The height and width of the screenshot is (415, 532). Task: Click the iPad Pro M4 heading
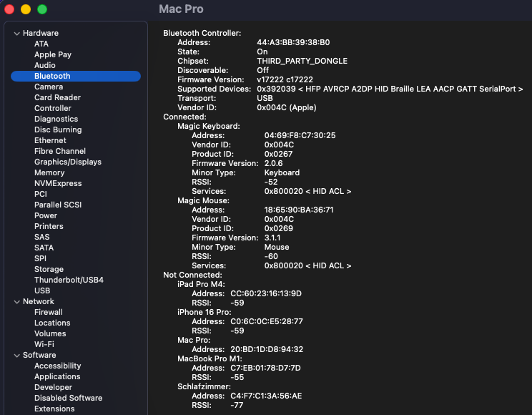201,284
